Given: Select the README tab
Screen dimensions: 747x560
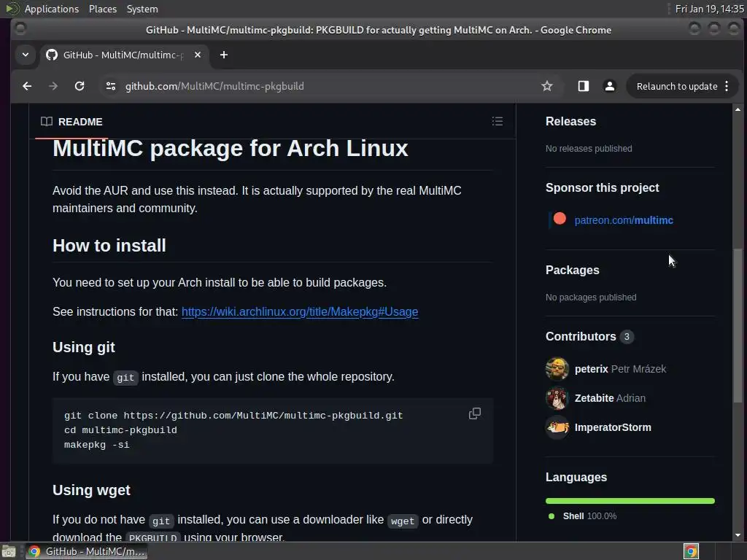Looking at the screenshot, I should click(71, 122).
